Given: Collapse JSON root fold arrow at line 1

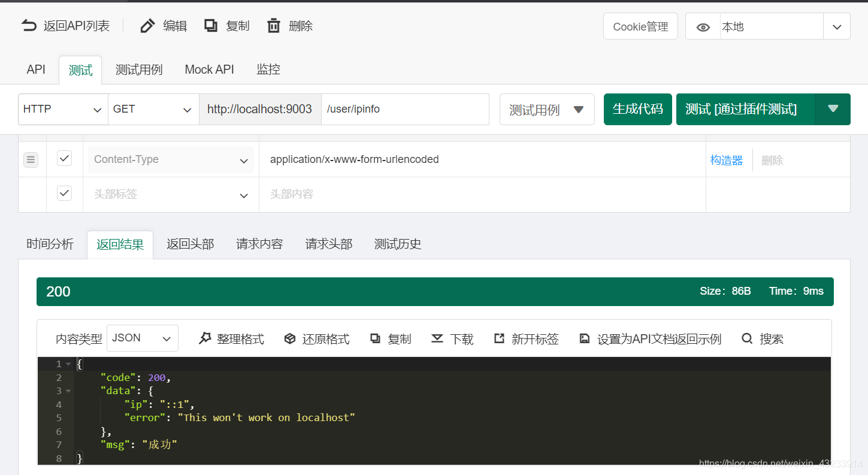Looking at the screenshot, I should tap(68, 364).
